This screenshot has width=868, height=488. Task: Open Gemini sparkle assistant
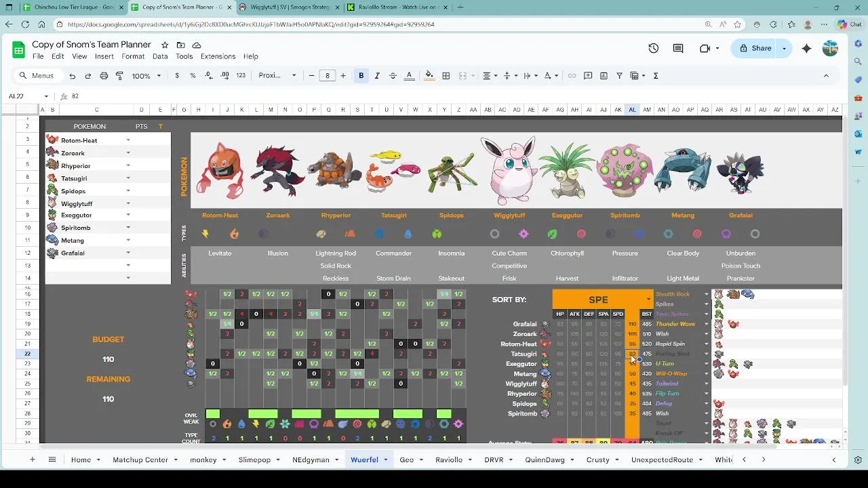tap(806, 48)
